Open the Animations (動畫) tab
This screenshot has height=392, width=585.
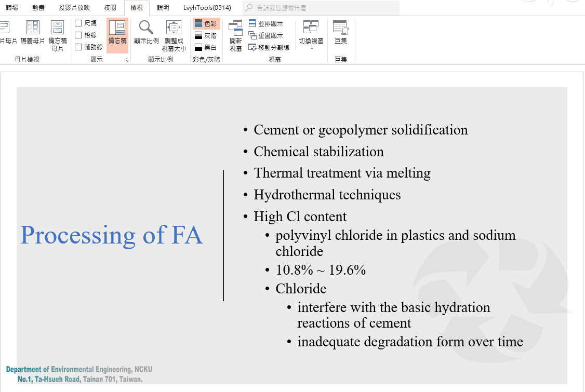coord(38,7)
